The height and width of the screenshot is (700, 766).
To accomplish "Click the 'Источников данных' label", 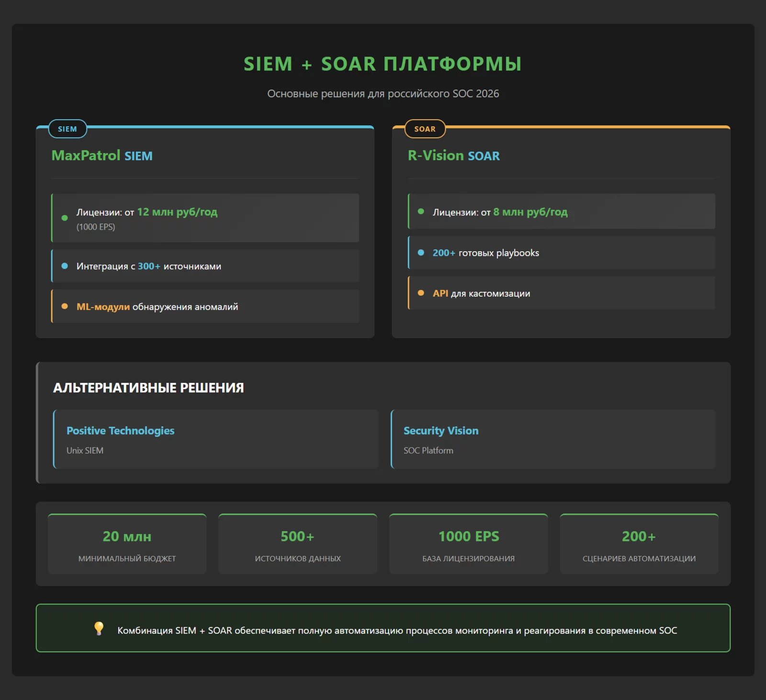I will [298, 558].
